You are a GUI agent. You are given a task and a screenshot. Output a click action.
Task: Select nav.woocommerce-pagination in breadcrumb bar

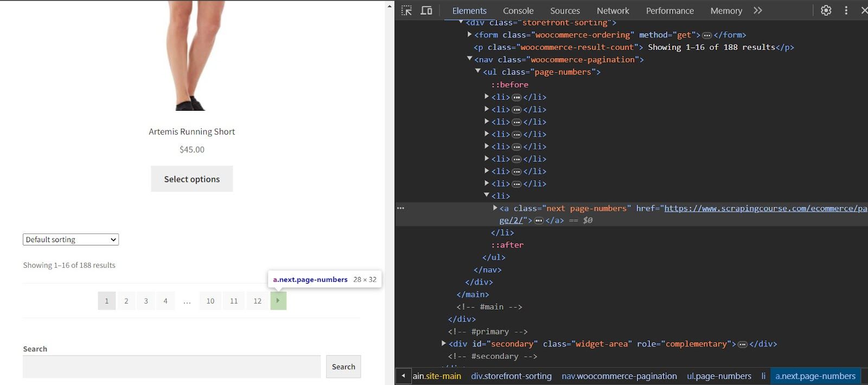pyautogui.click(x=619, y=376)
